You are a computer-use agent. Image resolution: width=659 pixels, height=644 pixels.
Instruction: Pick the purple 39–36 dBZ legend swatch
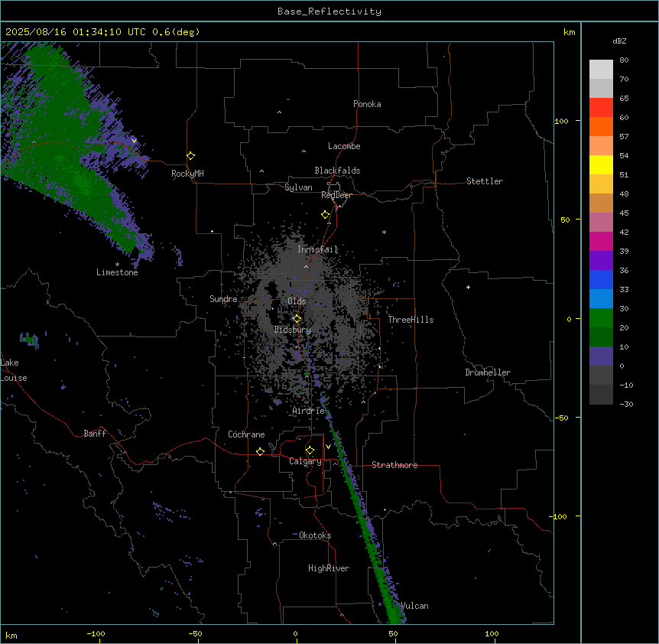click(x=601, y=261)
